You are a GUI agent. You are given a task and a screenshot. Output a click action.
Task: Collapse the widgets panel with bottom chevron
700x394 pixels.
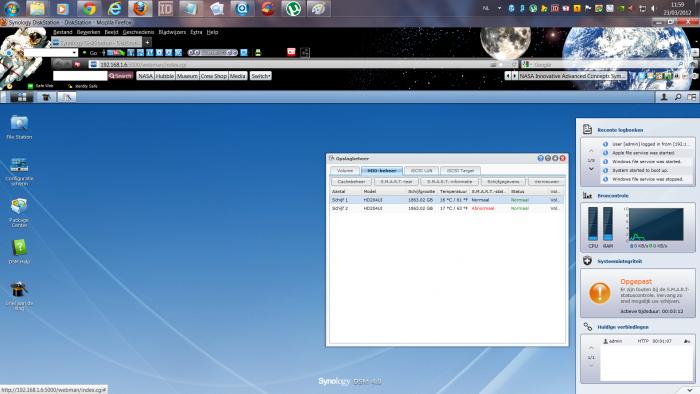point(691,390)
